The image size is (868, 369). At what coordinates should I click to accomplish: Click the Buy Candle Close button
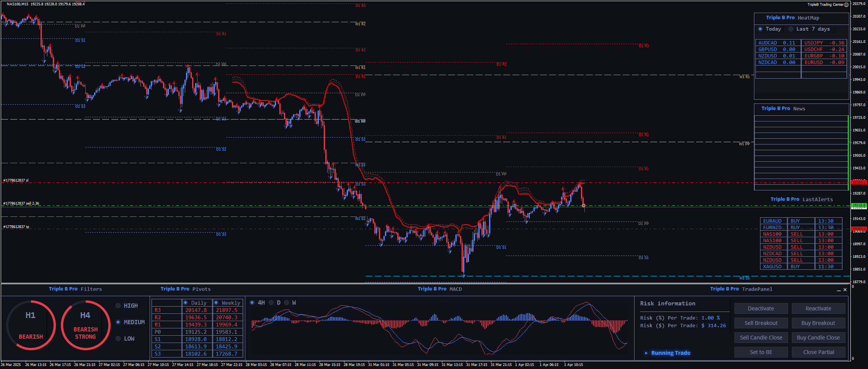pos(818,338)
